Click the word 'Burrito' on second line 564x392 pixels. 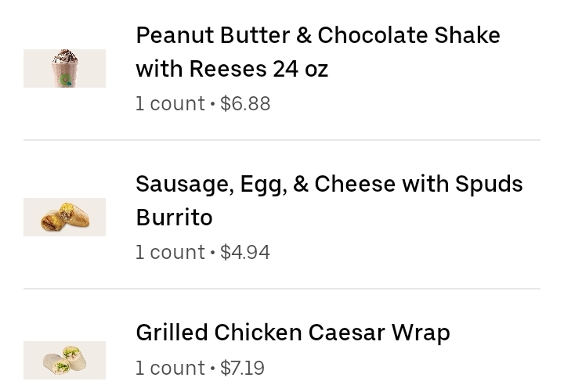coord(174,218)
